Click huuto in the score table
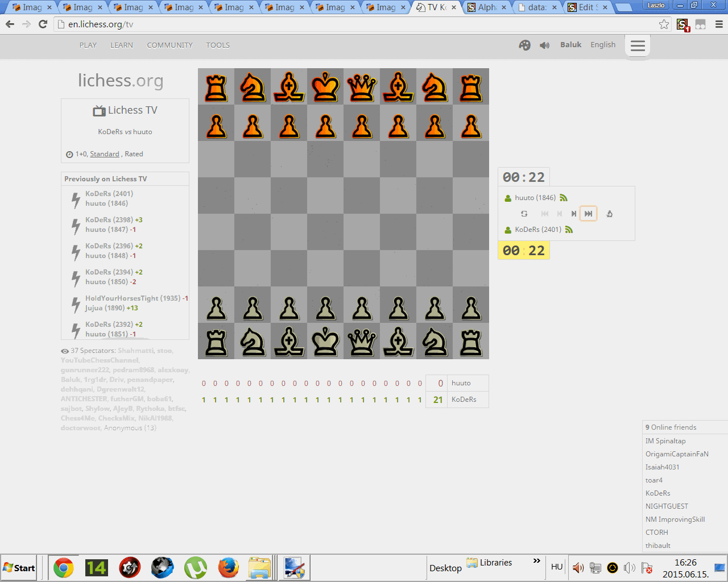The height and width of the screenshot is (582, 728). point(461,383)
